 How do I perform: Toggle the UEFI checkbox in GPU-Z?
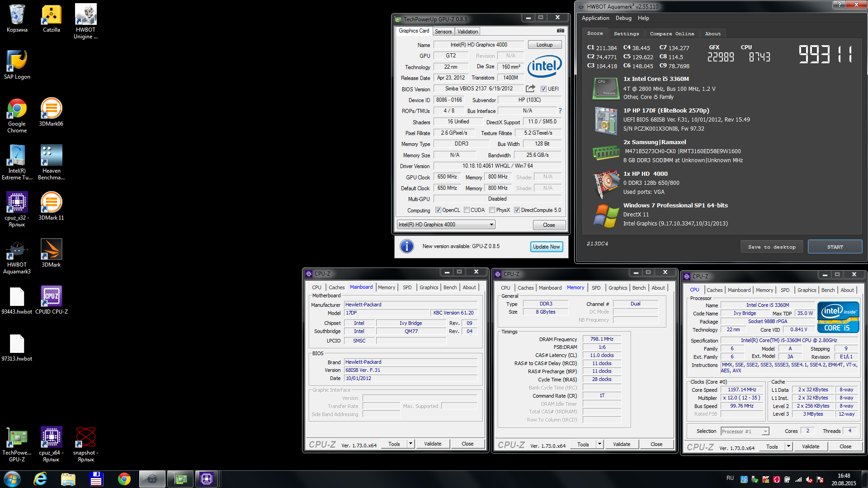coord(544,89)
